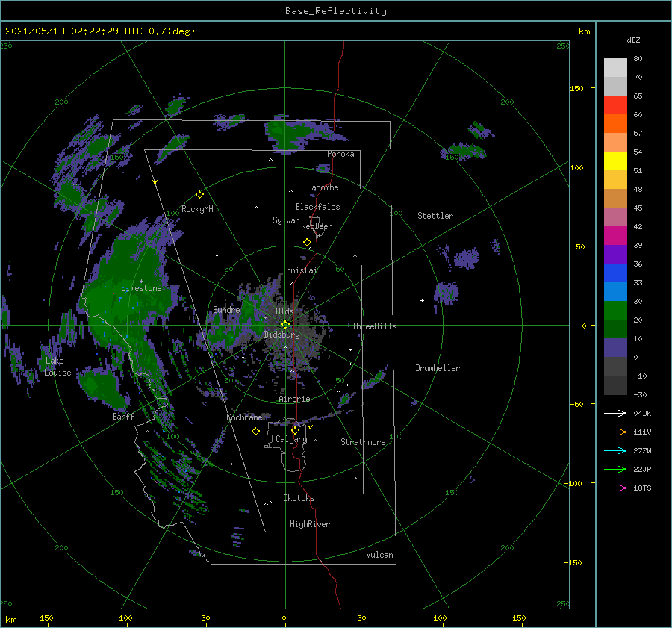Pick the magenta 39-42 dBZ swatch

[615, 236]
